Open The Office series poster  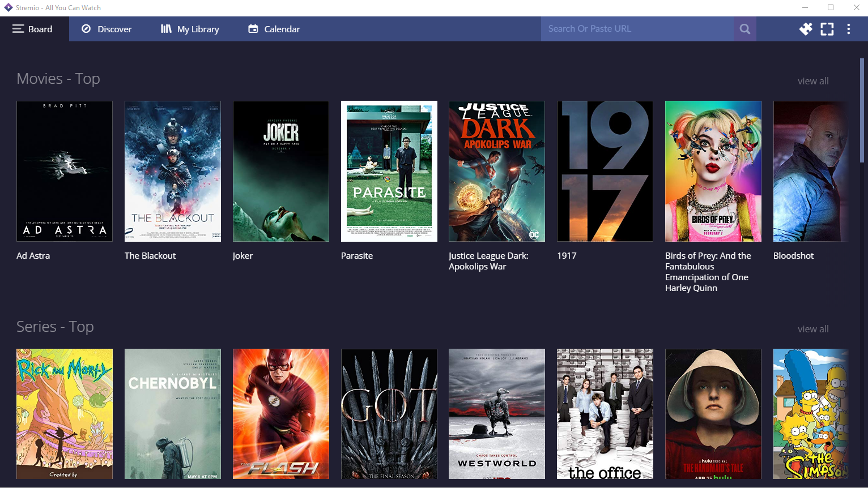605,414
